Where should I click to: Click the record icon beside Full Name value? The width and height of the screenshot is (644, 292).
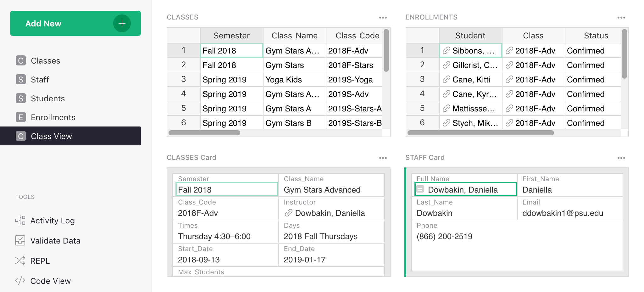[420, 189]
